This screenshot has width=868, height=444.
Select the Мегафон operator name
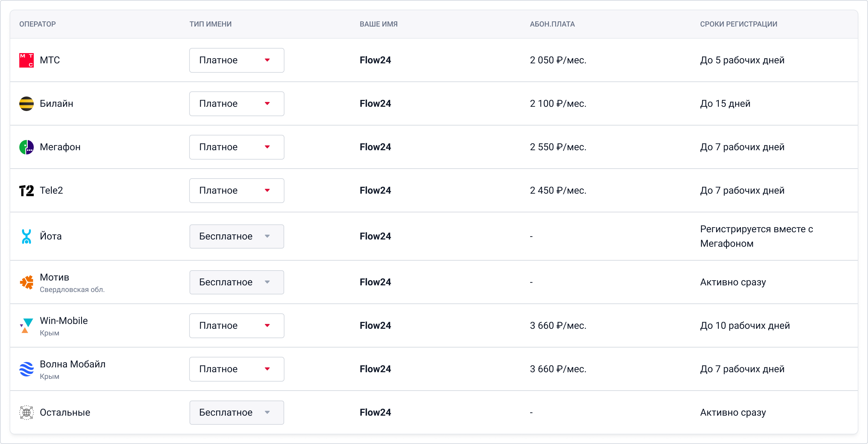tap(60, 147)
